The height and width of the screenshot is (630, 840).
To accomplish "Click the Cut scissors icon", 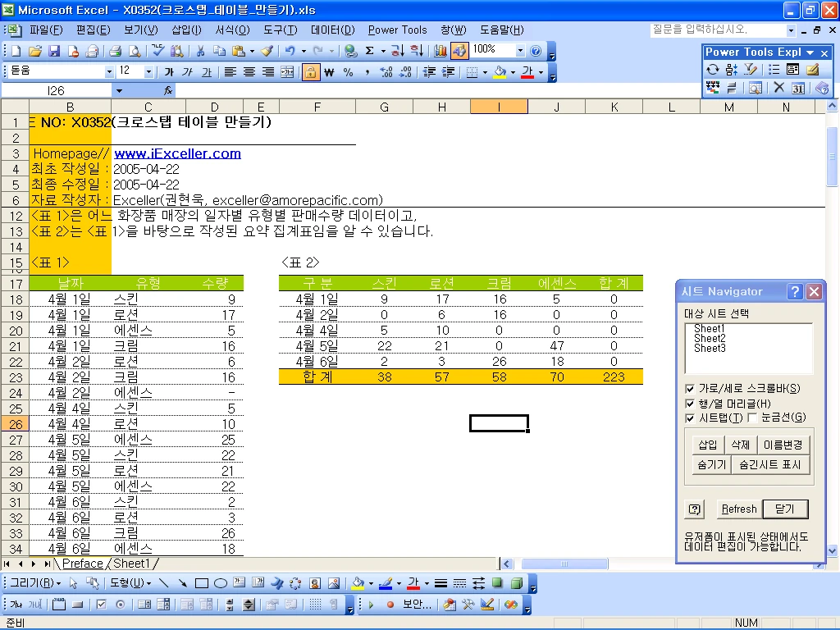I will tap(200, 51).
